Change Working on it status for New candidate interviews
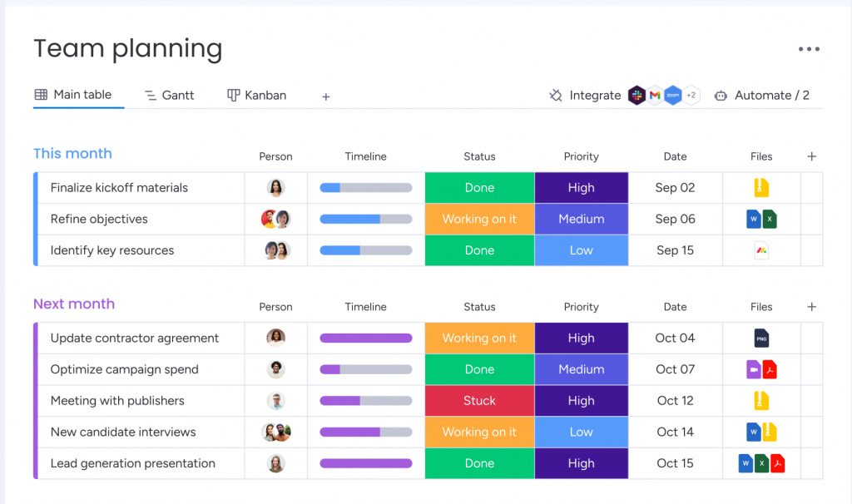The width and height of the screenshot is (852, 504). pyautogui.click(x=479, y=432)
